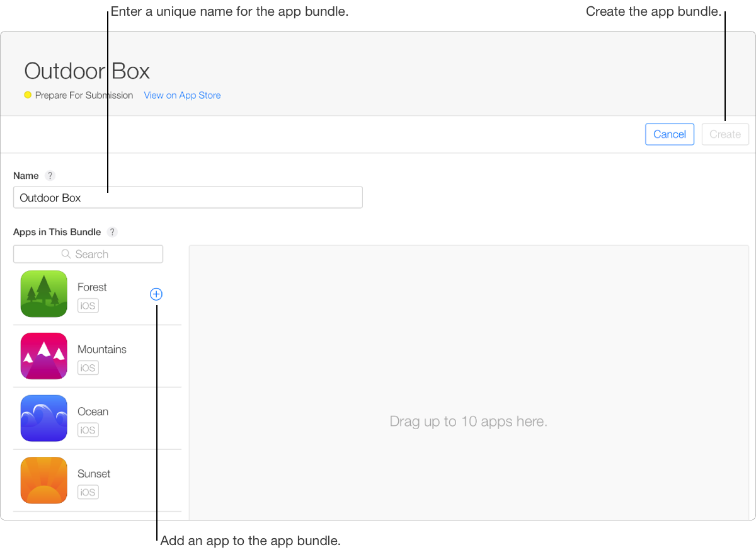Click the Prepare For Submission status label
This screenshot has height=552, width=756.
(84, 95)
